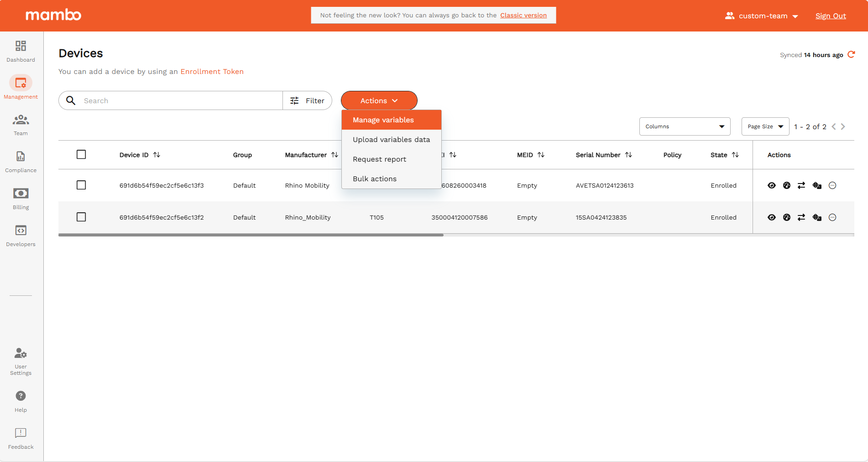Open the transfer arrows action for device T105
The image size is (868, 462).
click(x=802, y=217)
